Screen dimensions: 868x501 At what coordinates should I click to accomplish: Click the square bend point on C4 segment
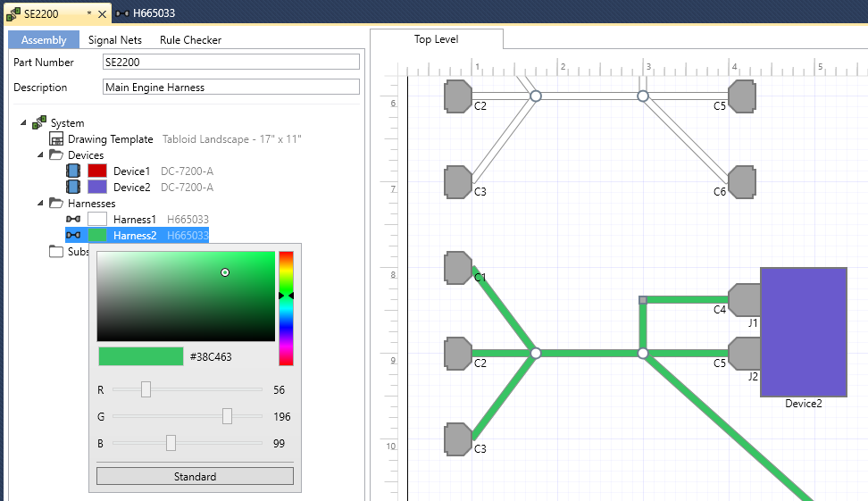pos(643,300)
